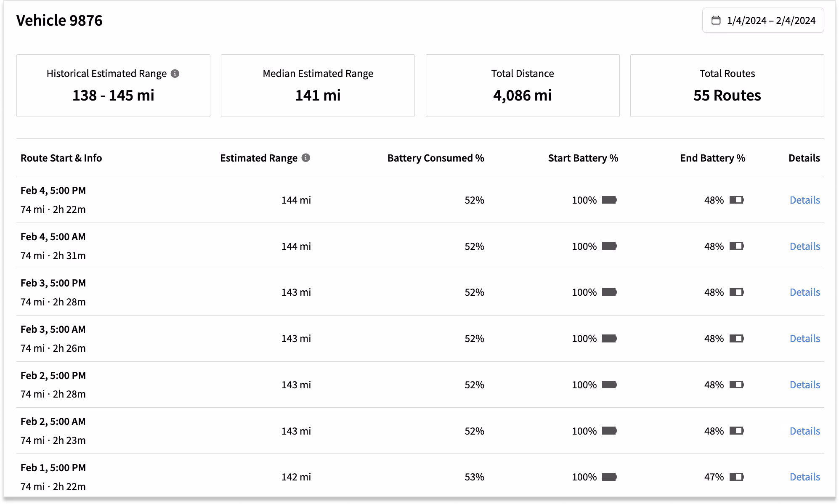Open Details for Feb 4, 5:00 AM route
The image size is (839, 504).
(804, 246)
